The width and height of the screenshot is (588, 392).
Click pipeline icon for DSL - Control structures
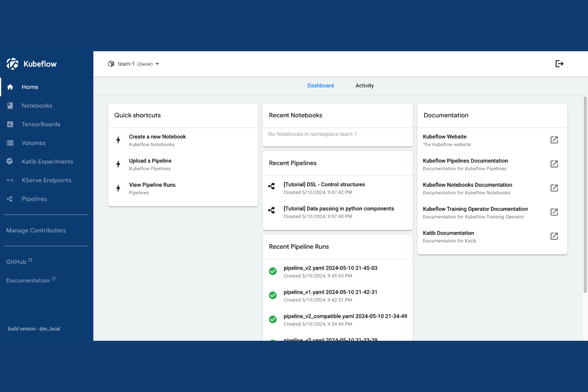click(x=272, y=186)
